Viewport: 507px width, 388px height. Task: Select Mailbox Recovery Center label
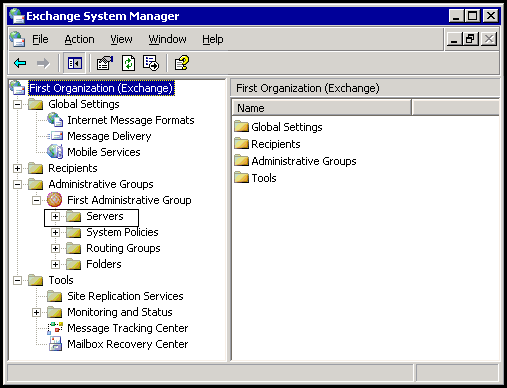(x=128, y=344)
